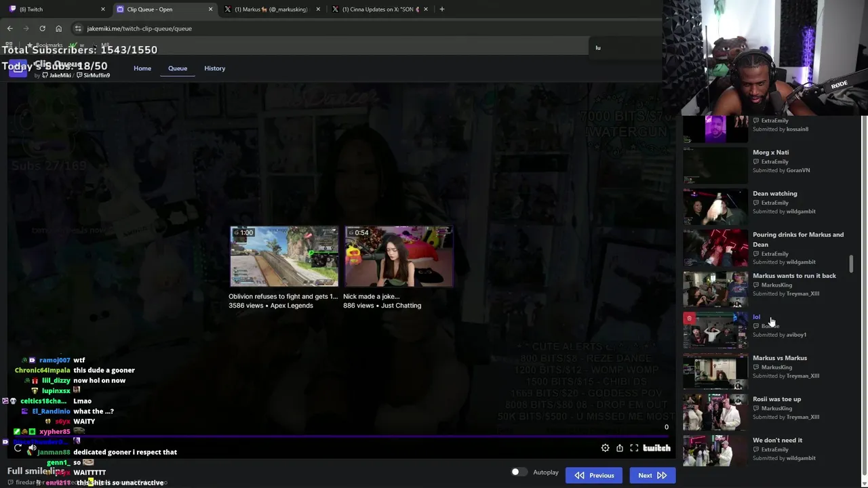
Task: Go forward in the browser
Action: 26,28
